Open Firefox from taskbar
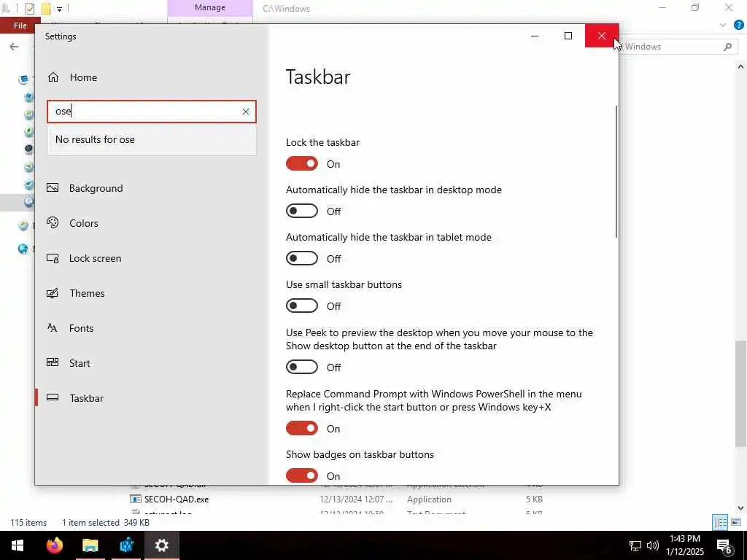The height and width of the screenshot is (560, 747). (x=54, y=545)
